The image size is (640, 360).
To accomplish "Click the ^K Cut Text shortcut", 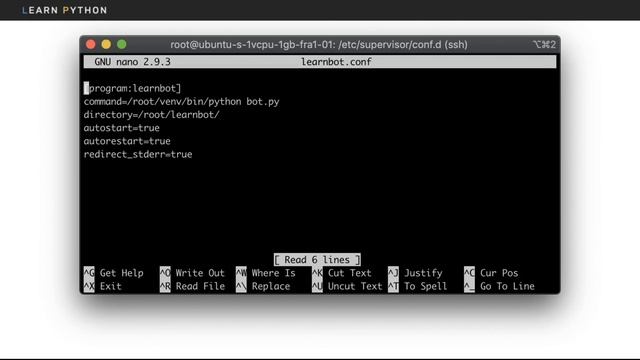I will [x=342, y=273].
